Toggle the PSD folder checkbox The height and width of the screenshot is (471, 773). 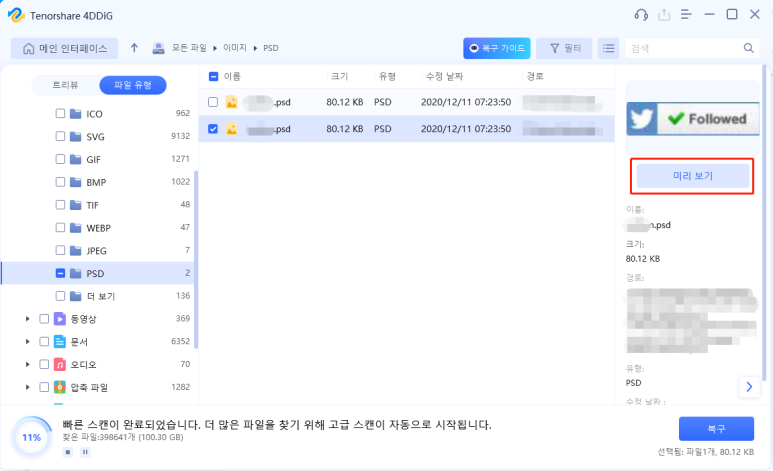click(60, 273)
